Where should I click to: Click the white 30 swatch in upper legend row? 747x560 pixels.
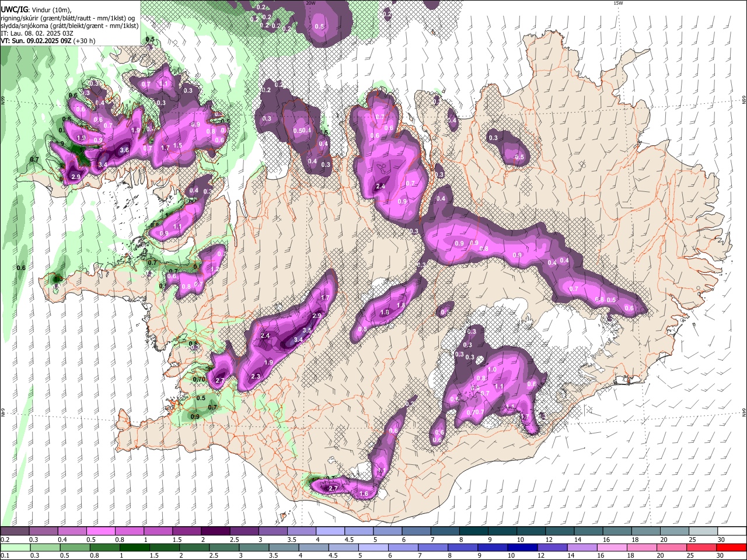pos(732,531)
